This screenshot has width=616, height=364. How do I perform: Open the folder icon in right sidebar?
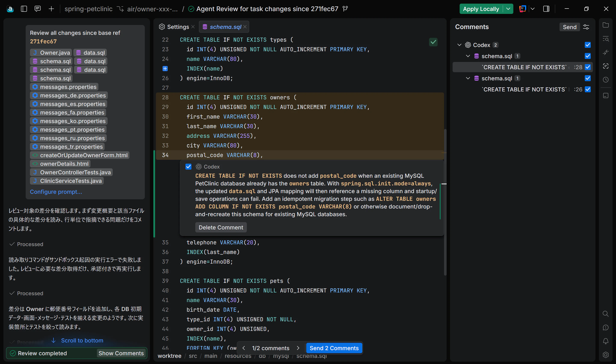point(606,25)
